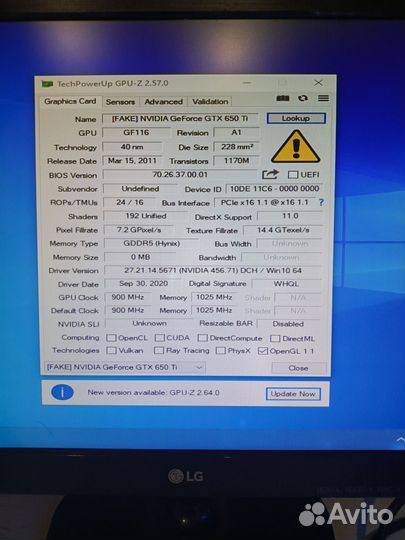Switch to the Graphics Card tab
405x540 pixels.
pyautogui.click(x=70, y=101)
